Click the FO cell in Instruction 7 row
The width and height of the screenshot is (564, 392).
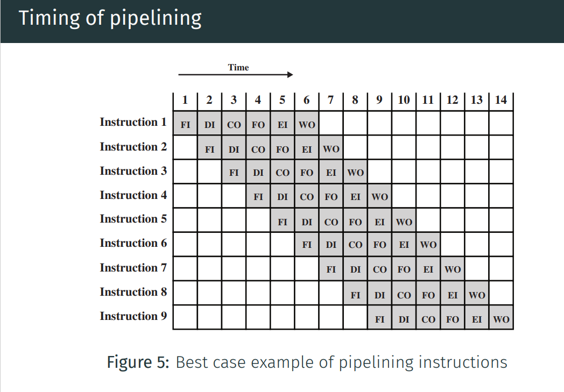click(x=404, y=270)
